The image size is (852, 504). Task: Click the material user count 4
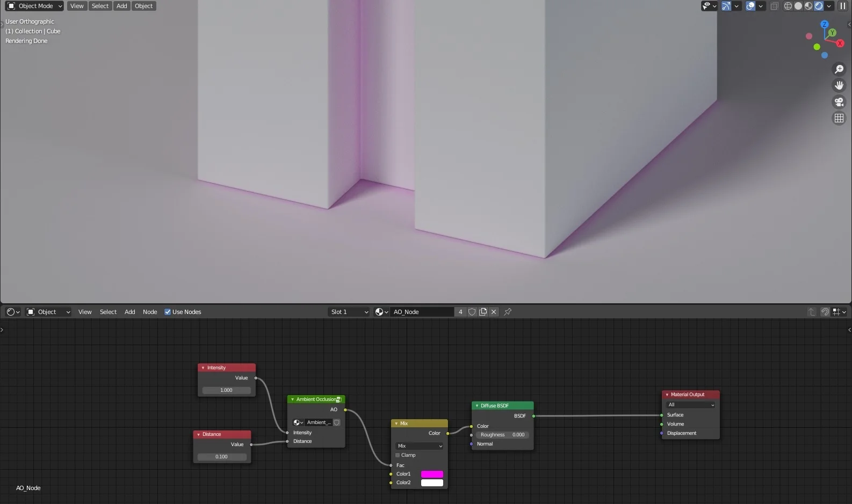(x=460, y=312)
